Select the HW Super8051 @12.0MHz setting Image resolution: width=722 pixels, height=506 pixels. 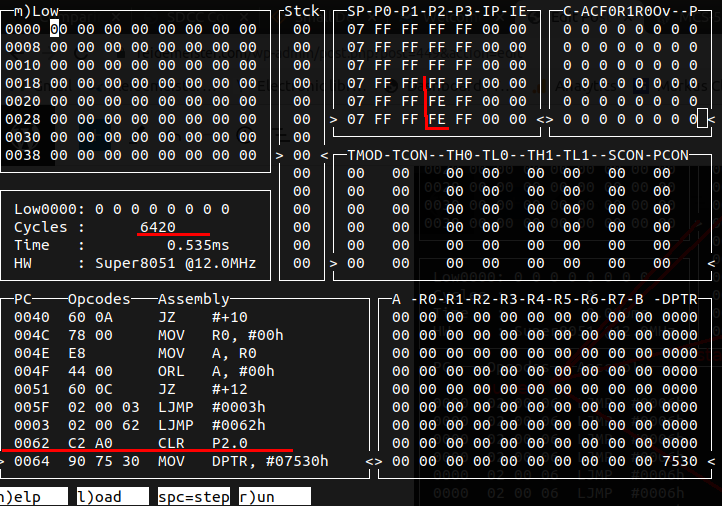pos(175,263)
